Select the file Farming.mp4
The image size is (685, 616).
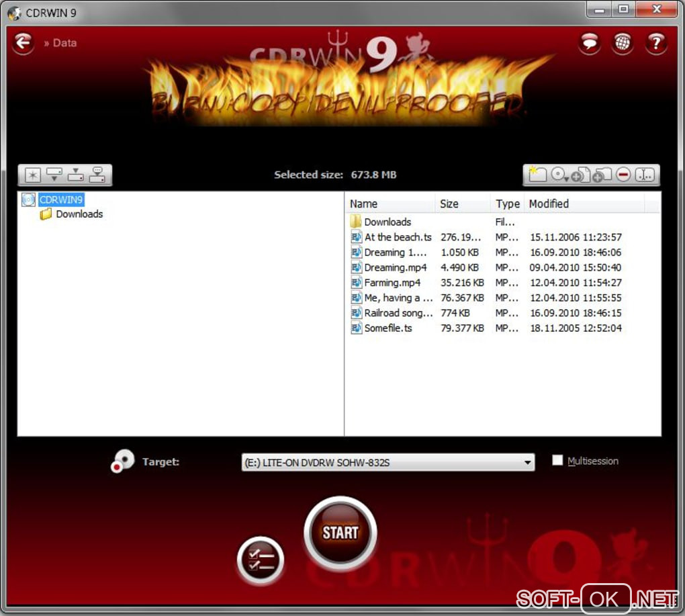[392, 283]
